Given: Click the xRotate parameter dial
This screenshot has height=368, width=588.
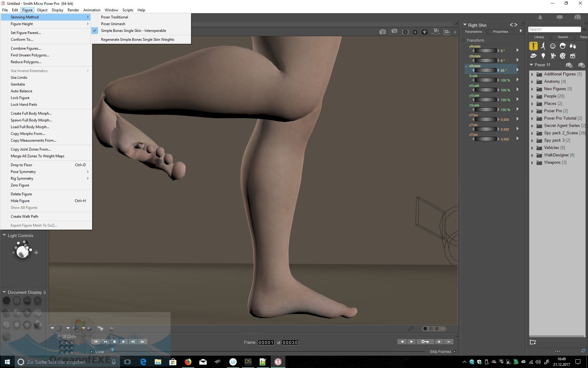Looking at the screenshot, I should point(485,70).
